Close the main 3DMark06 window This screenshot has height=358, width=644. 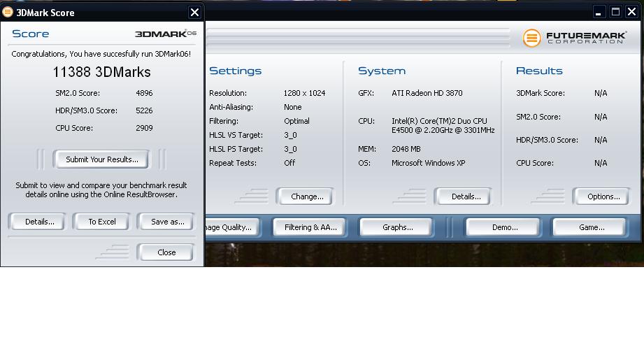pos(631,12)
